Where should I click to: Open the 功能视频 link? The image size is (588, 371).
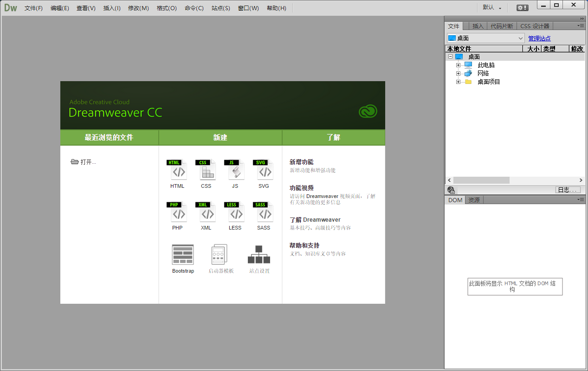pyautogui.click(x=302, y=188)
